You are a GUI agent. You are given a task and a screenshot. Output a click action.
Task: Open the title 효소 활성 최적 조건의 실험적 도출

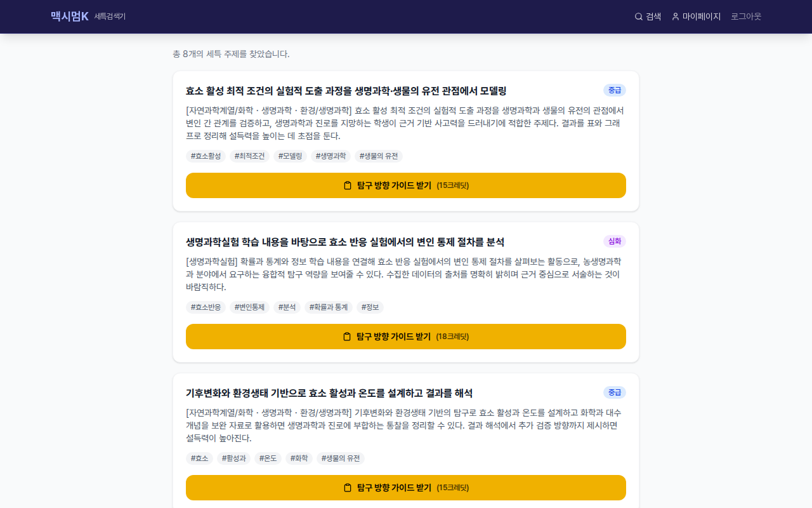click(x=346, y=91)
